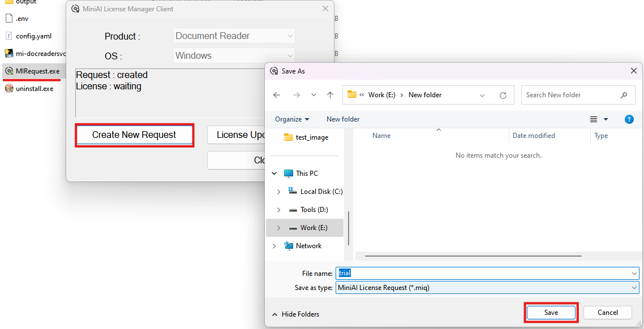Toggle Hide Folders at dialog bottom
The width and height of the screenshot is (644, 329).
pos(295,314)
